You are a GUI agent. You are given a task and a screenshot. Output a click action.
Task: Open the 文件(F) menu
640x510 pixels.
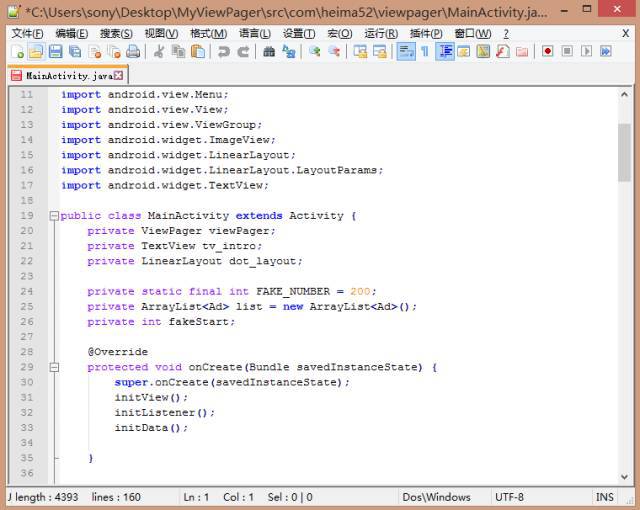pos(27,33)
